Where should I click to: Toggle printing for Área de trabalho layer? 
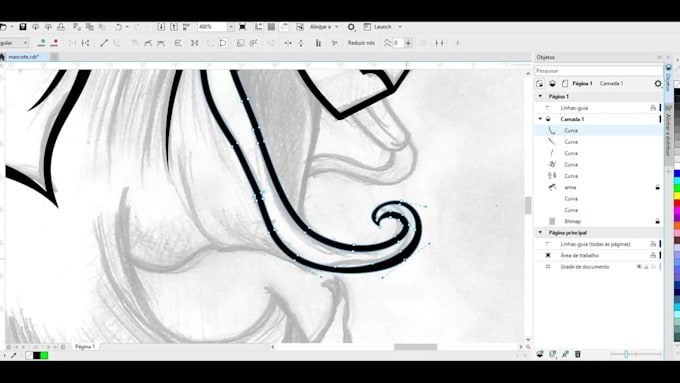[653, 255]
